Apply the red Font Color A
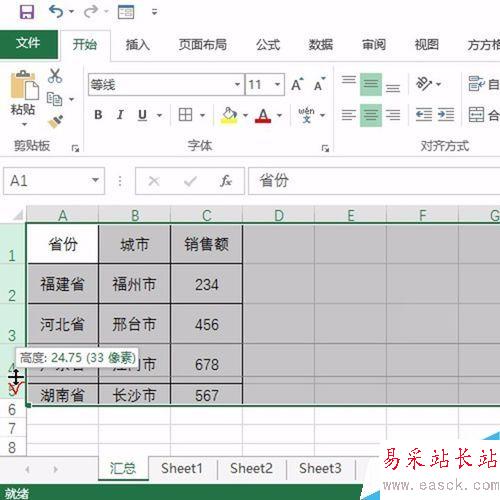500x500 pixels. (x=263, y=115)
